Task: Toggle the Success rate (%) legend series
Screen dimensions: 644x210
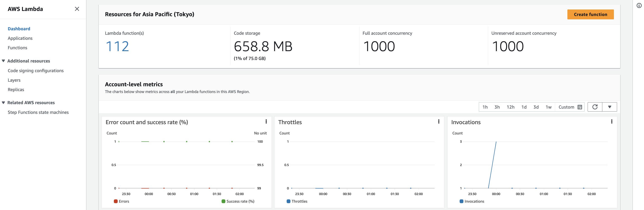Action: [238, 201]
